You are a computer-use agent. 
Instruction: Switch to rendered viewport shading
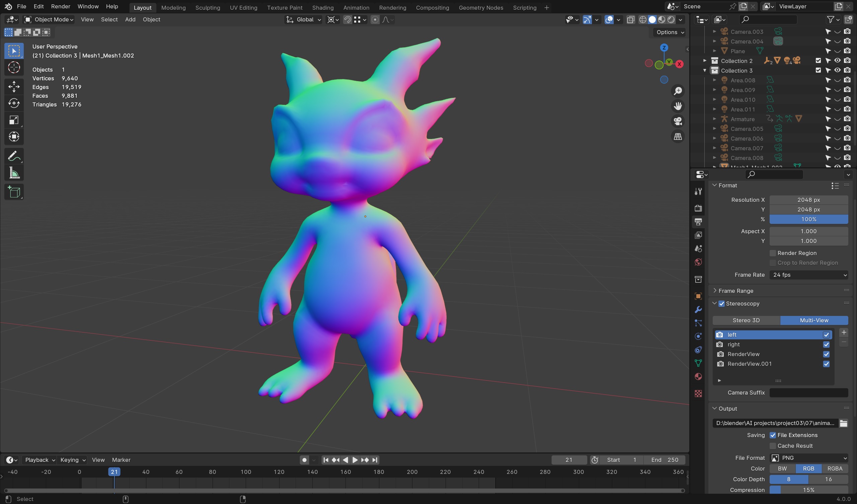(x=671, y=20)
